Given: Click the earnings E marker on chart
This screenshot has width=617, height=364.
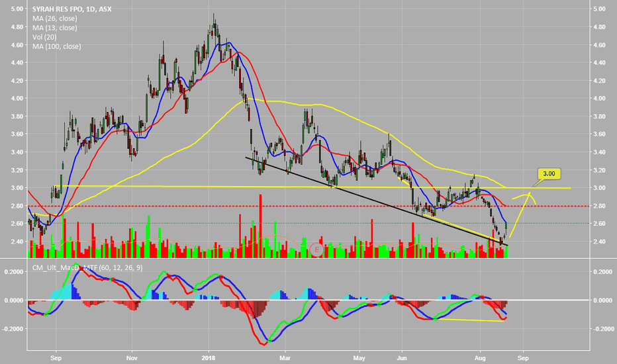Looking at the screenshot, I should click(316, 250).
